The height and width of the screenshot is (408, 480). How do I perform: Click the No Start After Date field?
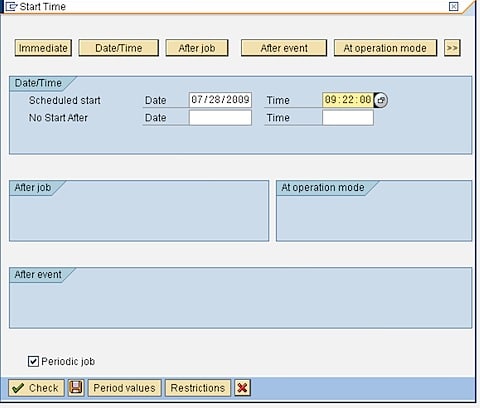pyautogui.click(x=220, y=118)
